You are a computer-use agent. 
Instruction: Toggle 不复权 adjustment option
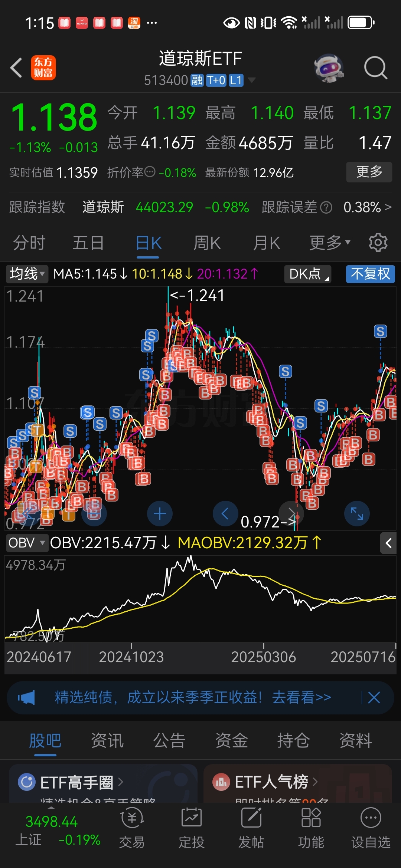[x=371, y=274]
